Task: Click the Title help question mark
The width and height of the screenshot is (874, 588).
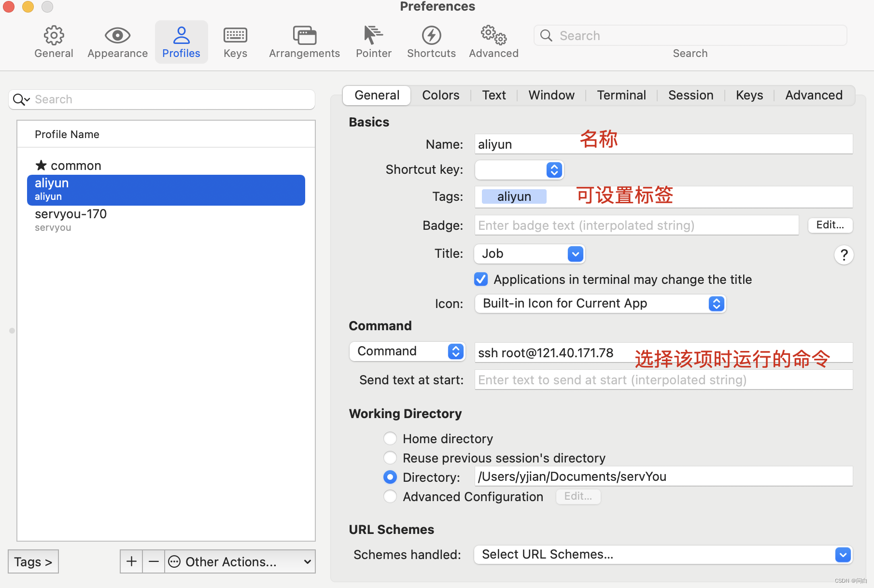Action: [x=844, y=255]
